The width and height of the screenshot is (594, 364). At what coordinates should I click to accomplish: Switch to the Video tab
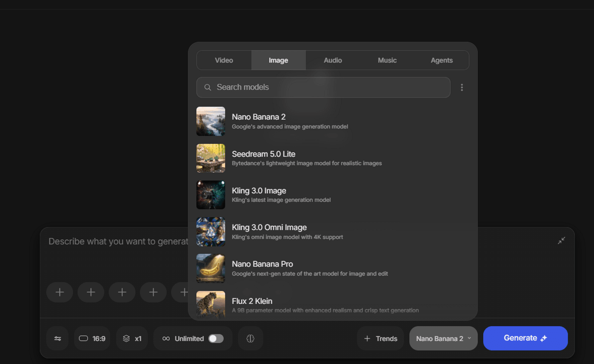pos(224,60)
